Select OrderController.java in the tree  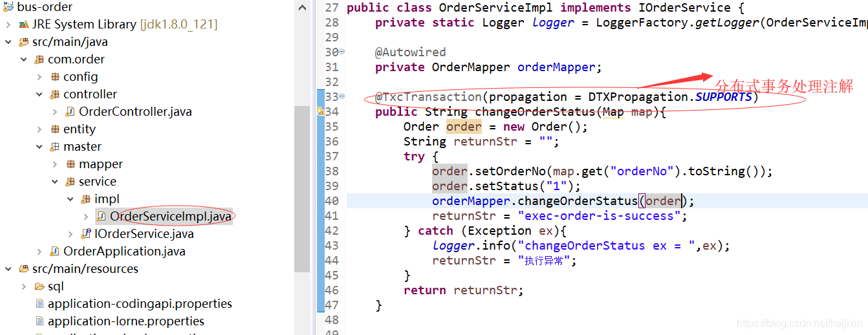135,112
